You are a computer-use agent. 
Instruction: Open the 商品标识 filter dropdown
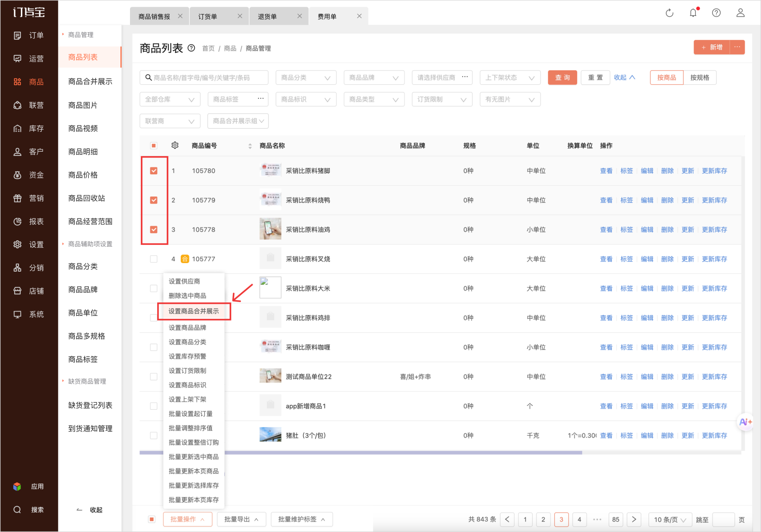(x=306, y=99)
